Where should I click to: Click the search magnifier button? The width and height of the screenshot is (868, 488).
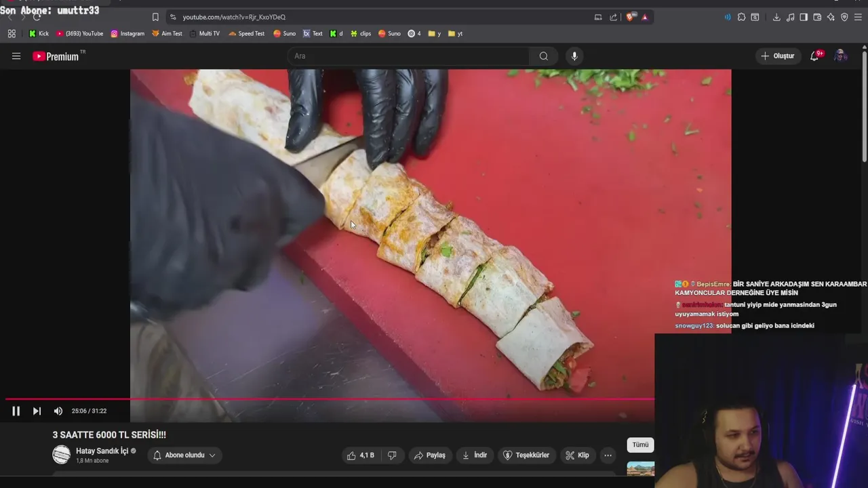pyautogui.click(x=544, y=56)
